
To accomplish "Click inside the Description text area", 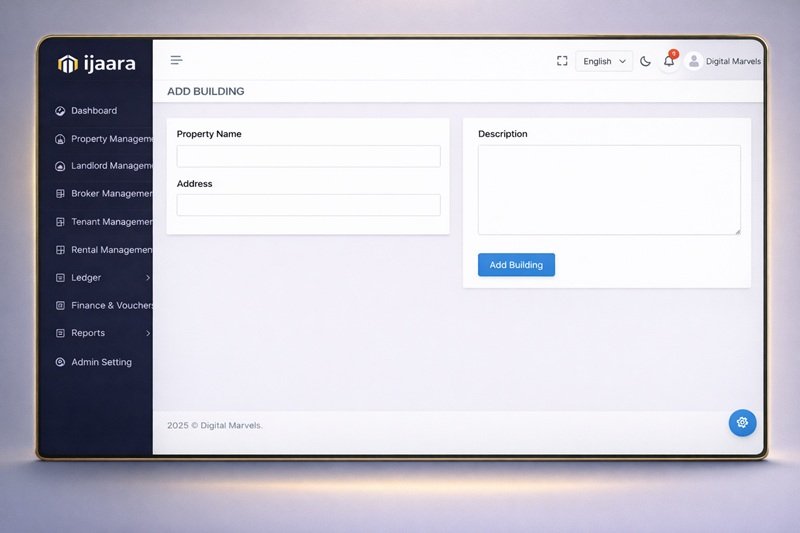I will pyautogui.click(x=608, y=190).
